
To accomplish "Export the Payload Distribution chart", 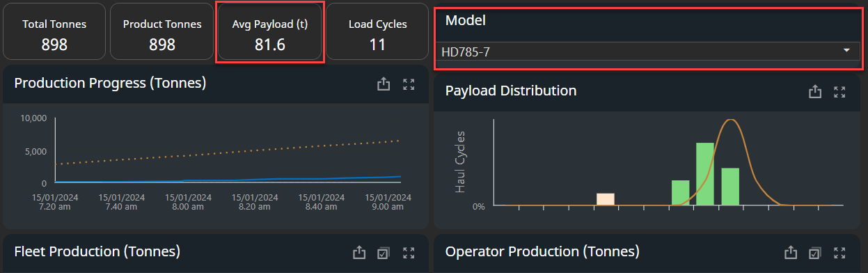I will (x=814, y=92).
